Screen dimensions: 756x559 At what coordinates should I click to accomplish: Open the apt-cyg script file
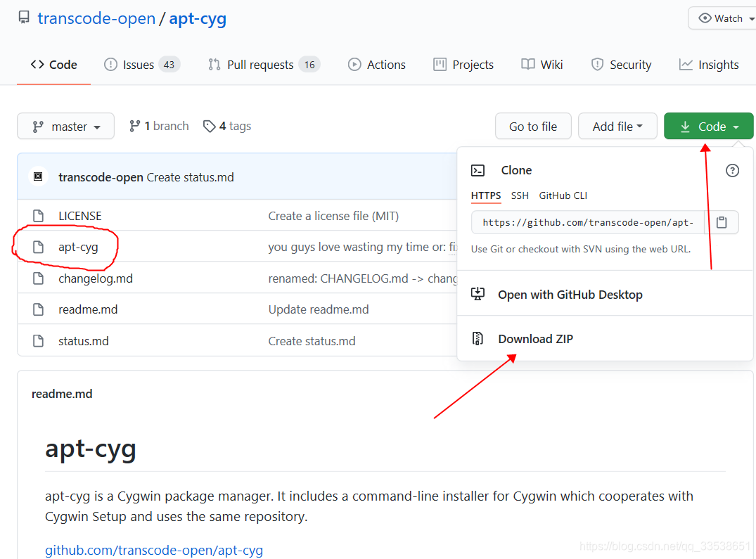[x=78, y=248]
